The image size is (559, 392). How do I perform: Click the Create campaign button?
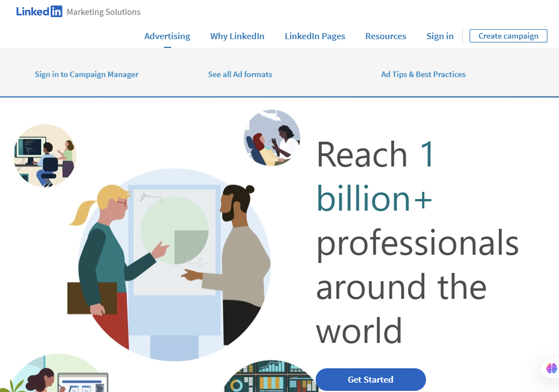508,36
